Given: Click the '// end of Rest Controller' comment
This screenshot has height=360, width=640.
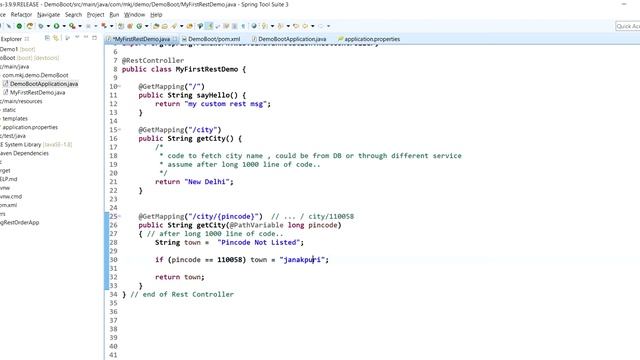Looking at the screenshot, I should tap(182, 294).
